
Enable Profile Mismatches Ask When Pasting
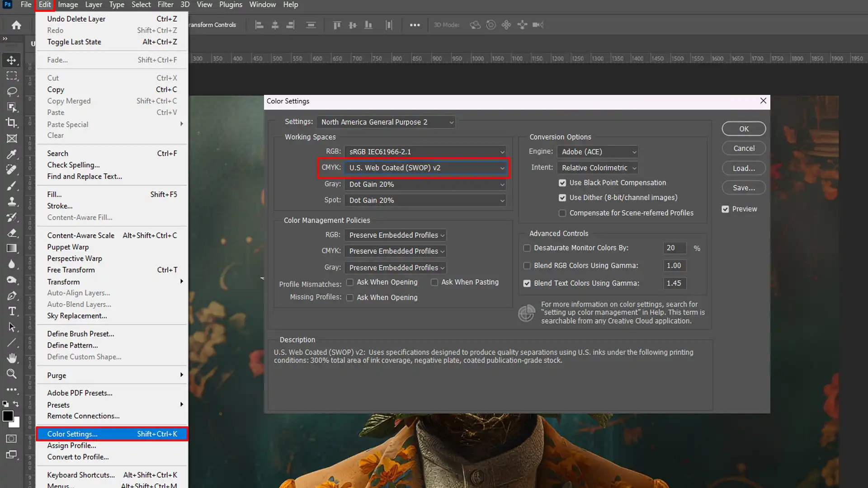(x=434, y=282)
